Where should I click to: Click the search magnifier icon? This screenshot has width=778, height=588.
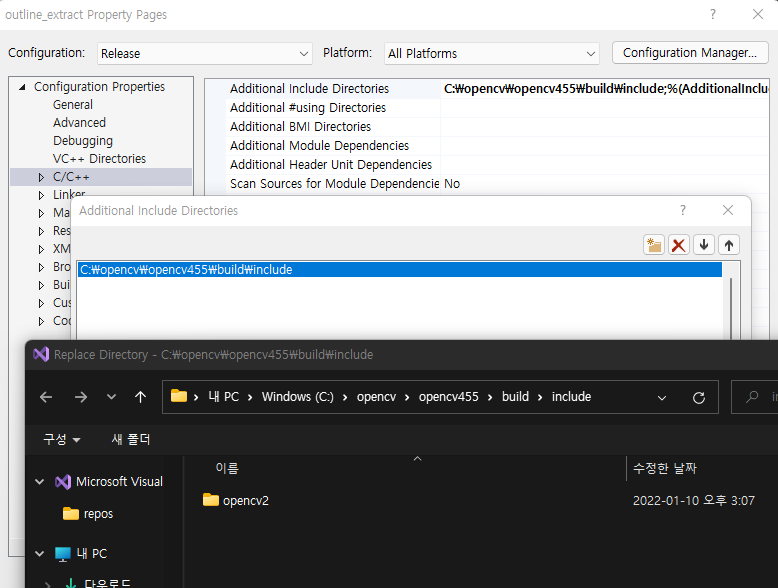(x=752, y=396)
